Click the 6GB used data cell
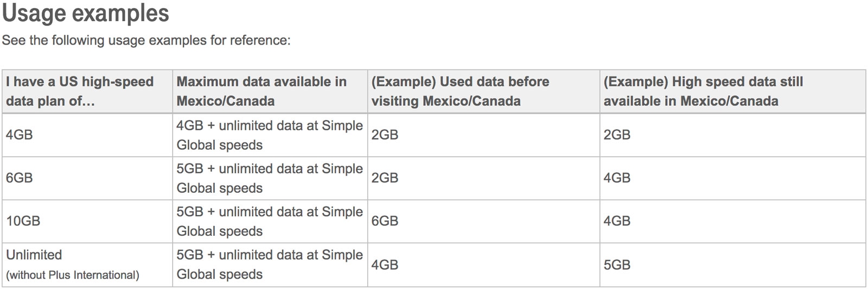This screenshot has height=289, width=868. (x=483, y=221)
